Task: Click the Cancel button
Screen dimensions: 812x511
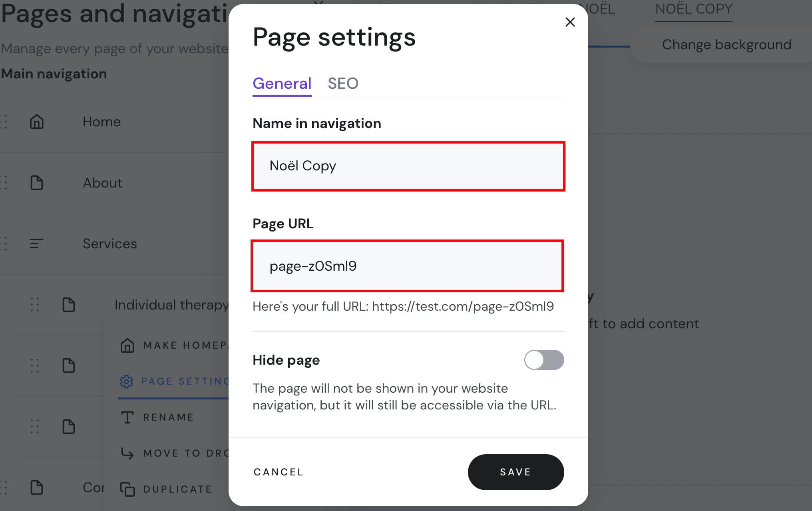Action: point(279,472)
